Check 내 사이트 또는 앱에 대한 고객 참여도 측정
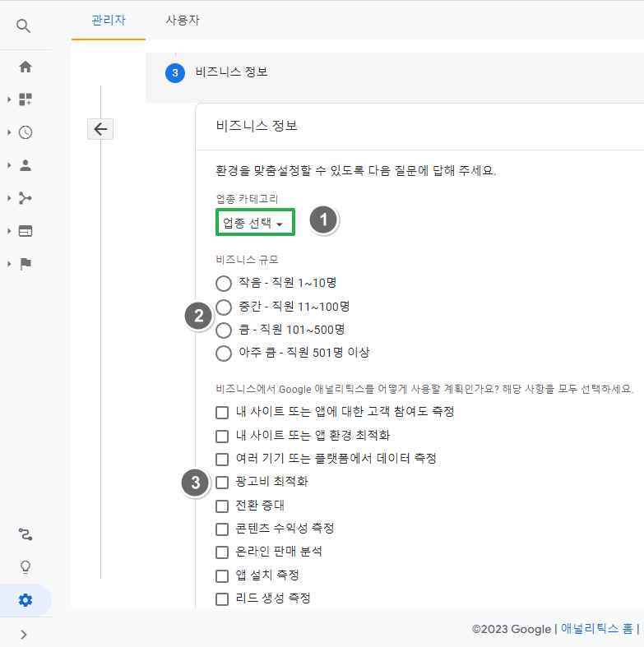Viewport: 644px width, 647px height. pos(222,412)
